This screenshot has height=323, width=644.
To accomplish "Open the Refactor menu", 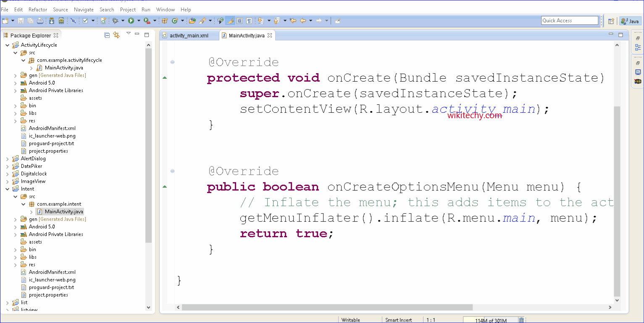I will click(38, 9).
